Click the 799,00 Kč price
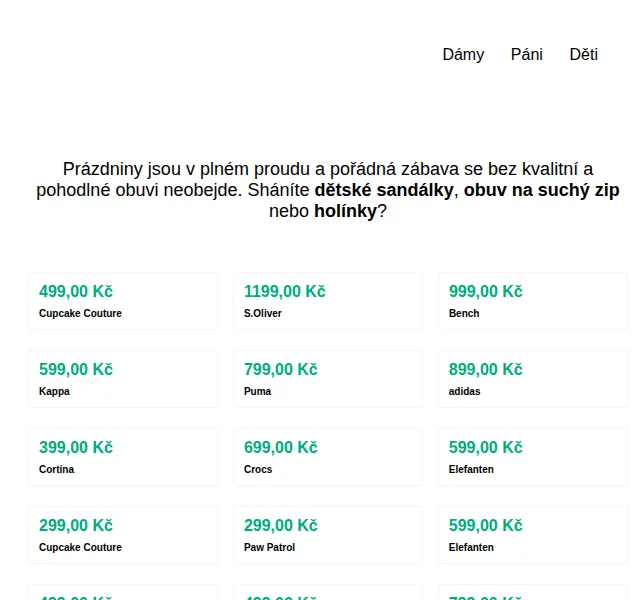 pos(281,369)
